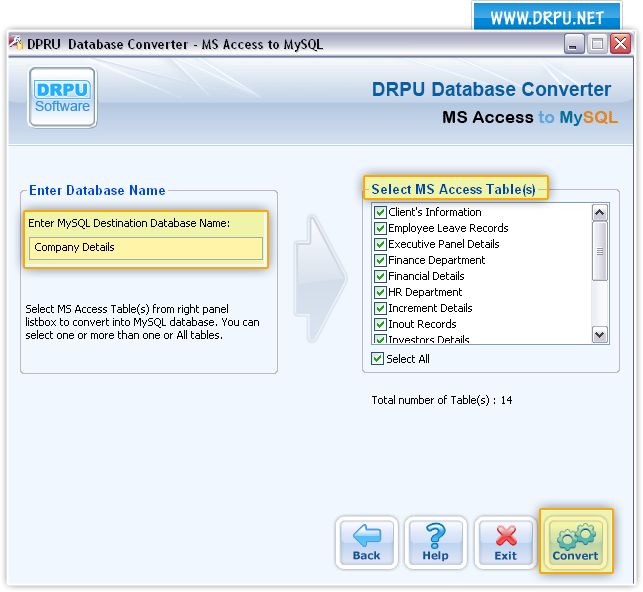Viewport: 643px width, 592px height.
Task: Click the Total number of Table(s) text
Action: 442,400
